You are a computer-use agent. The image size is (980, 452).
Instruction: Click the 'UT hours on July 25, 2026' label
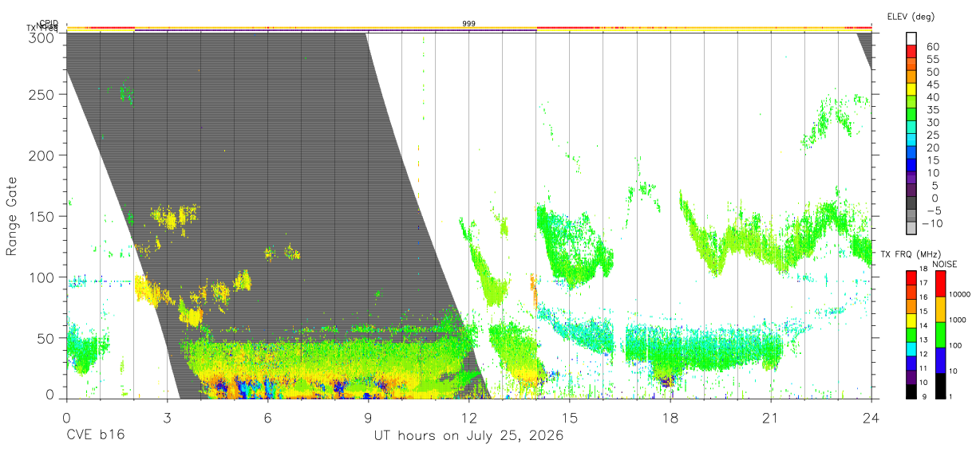(x=468, y=436)
